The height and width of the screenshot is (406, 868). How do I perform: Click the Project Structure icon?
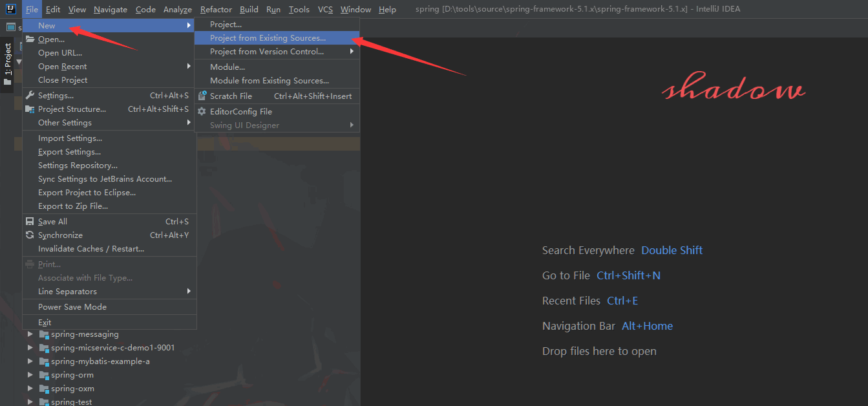tap(30, 109)
